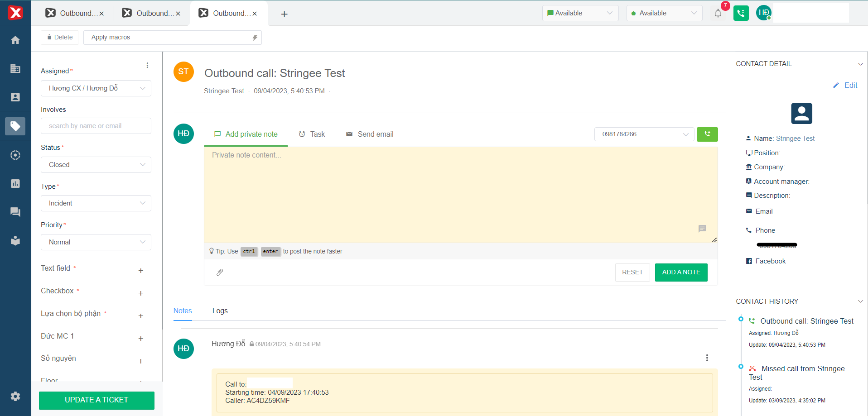This screenshot has height=416, width=868.
Task: Click the UPDATE A TICKET button
Action: coord(96,400)
